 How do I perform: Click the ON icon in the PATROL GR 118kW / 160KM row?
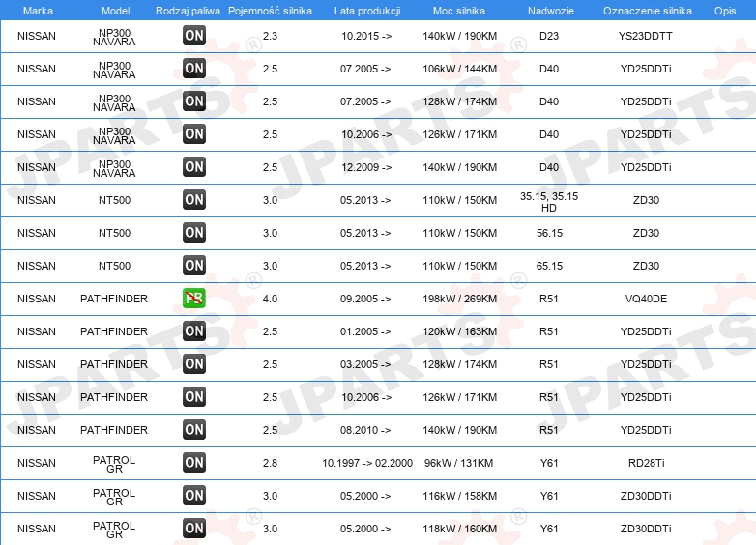point(194,529)
